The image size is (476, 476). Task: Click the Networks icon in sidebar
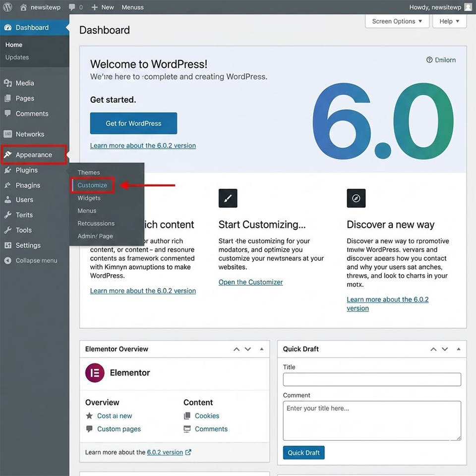[8, 134]
